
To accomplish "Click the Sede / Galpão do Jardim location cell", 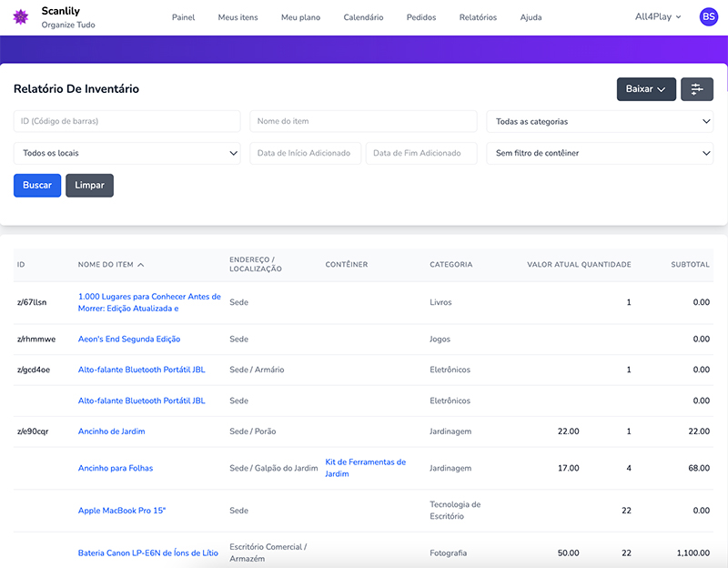I will pyautogui.click(x=274, y=468).
